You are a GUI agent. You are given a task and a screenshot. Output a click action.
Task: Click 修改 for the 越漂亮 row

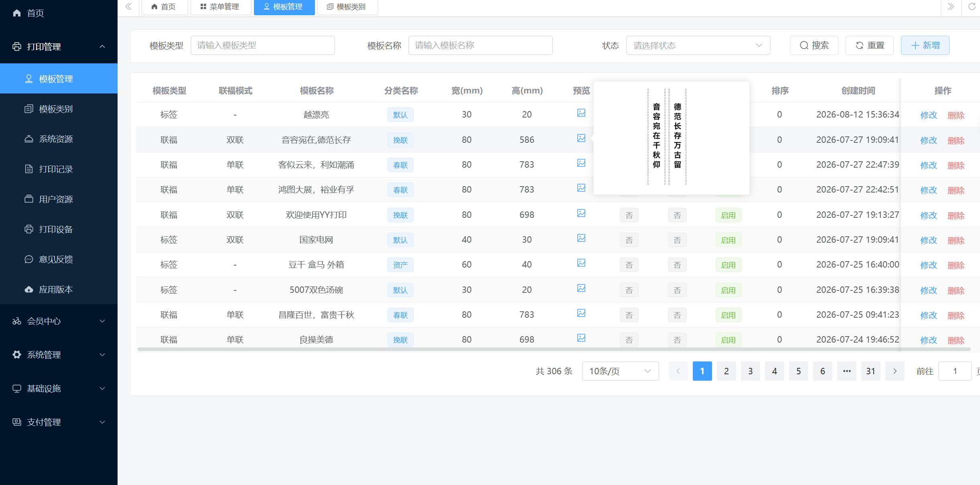[929, 115]
